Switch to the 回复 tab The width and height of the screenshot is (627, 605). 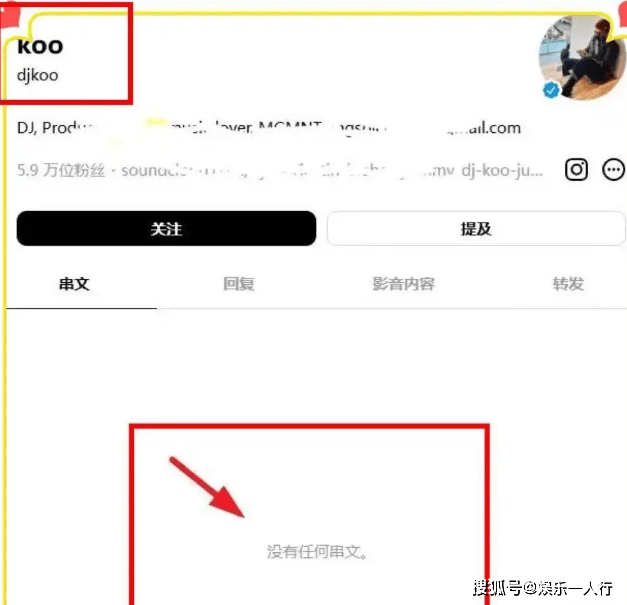click(x=239, y=284)
